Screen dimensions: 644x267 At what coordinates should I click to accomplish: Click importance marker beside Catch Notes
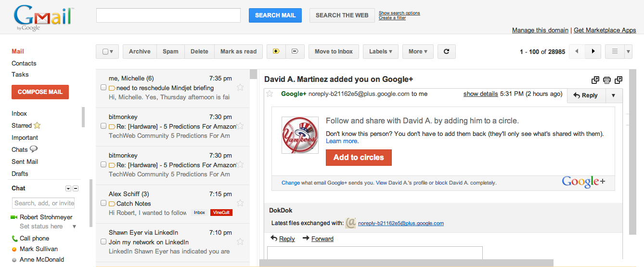pos(112,204)
